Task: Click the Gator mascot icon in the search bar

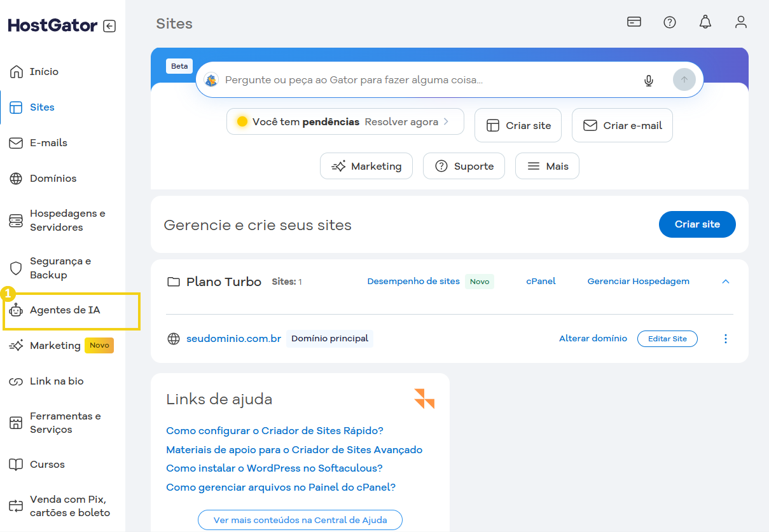Action: click(212, 80)
